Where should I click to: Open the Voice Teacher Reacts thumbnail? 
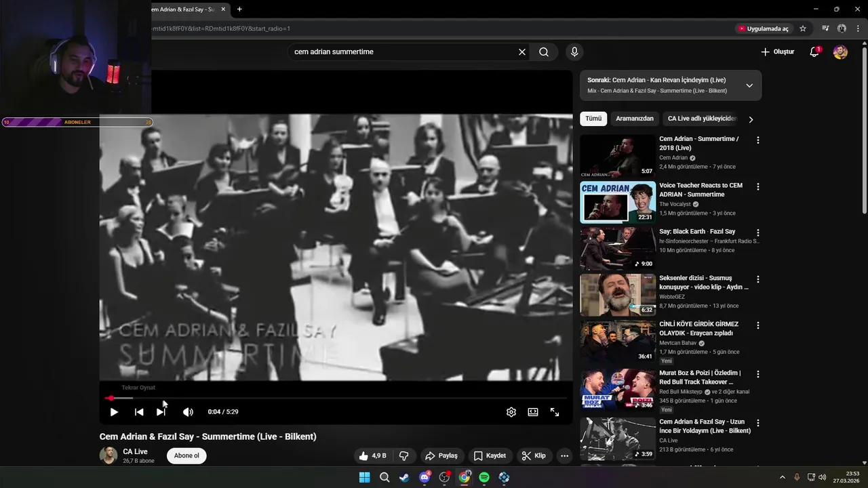pos(618,202)
